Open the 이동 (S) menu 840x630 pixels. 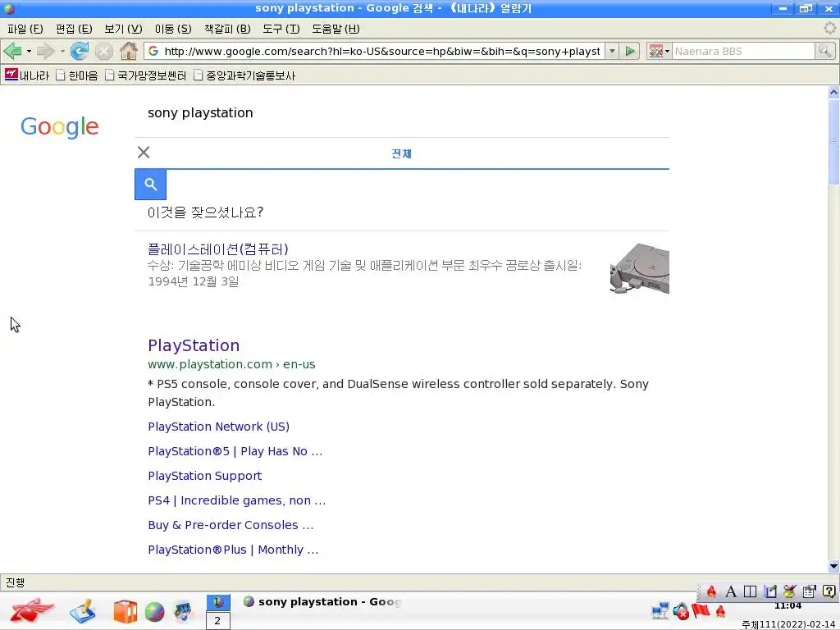pyautogui.click(x=173, y=29)
